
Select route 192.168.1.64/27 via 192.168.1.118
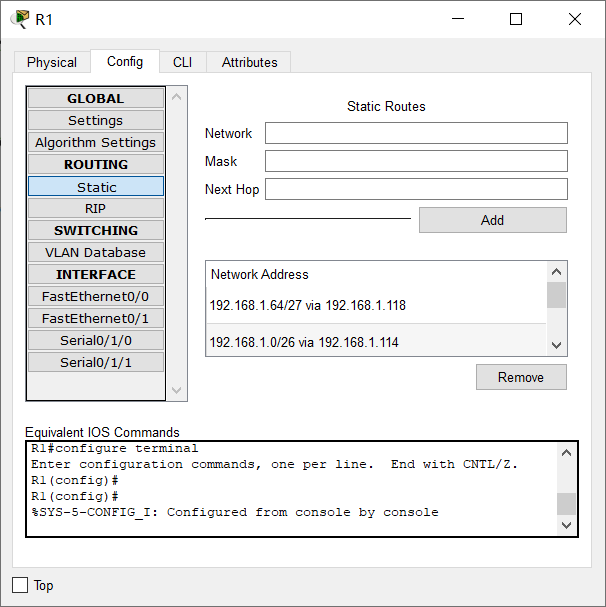[x=376, y=305]
